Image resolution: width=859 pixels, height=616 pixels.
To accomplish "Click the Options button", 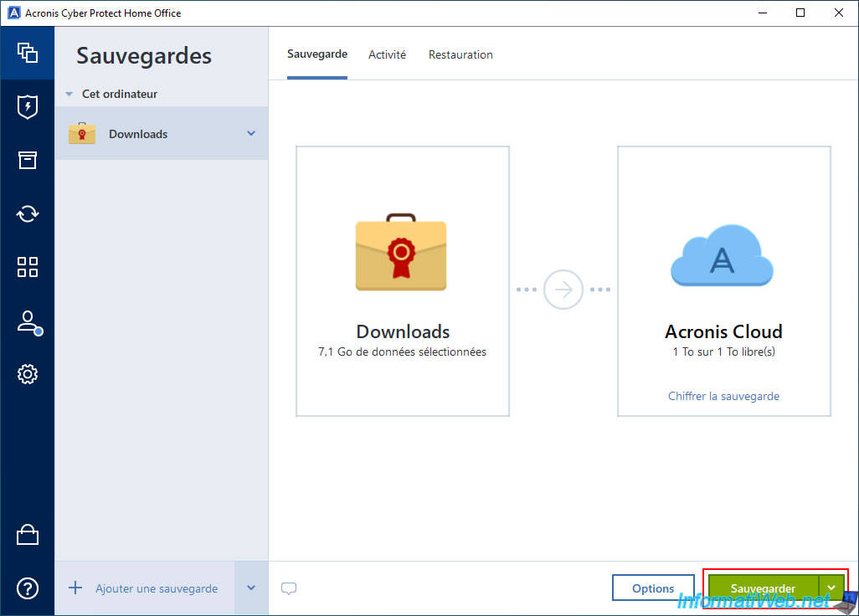I will (653, 588).
